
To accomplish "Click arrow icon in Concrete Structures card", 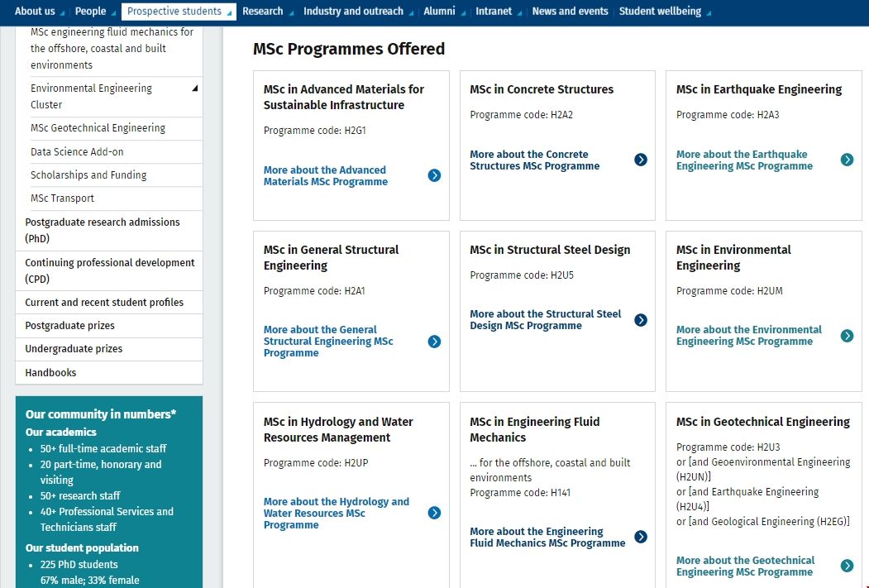I will click(640, 160).
